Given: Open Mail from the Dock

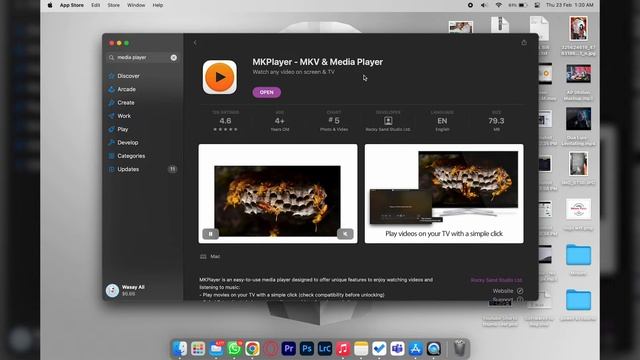Looking at the screenshot, I should (216, 349).
